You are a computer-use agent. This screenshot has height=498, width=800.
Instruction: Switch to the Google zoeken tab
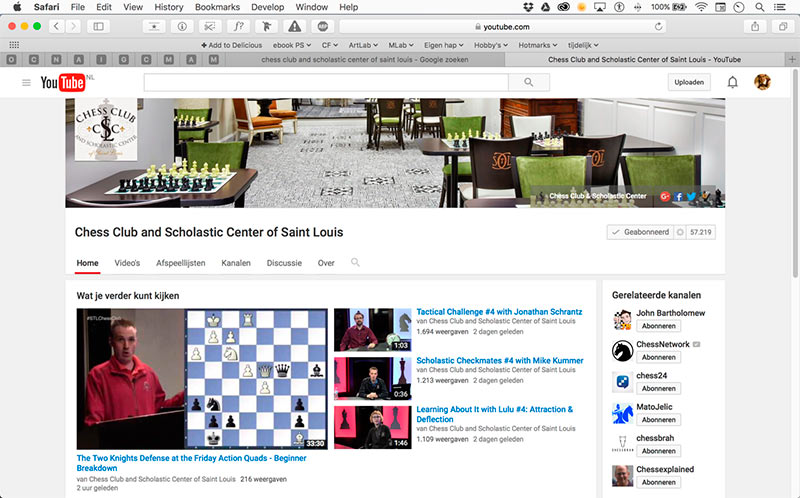365,60
